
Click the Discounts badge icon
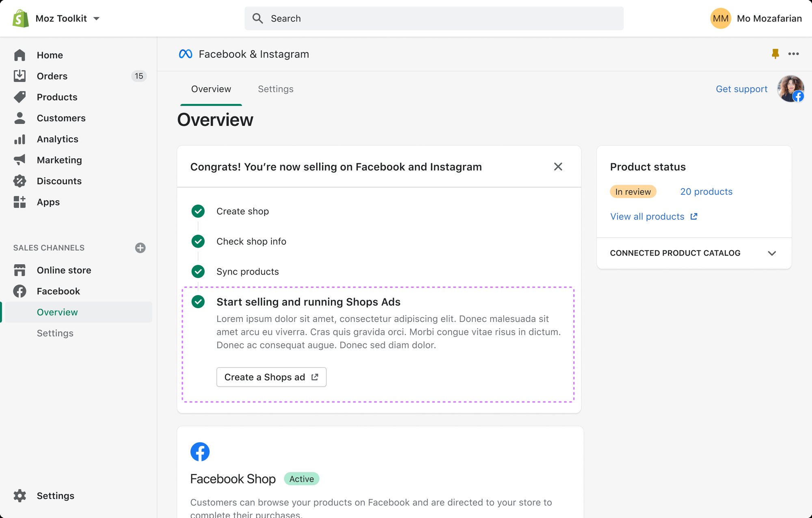19,181
